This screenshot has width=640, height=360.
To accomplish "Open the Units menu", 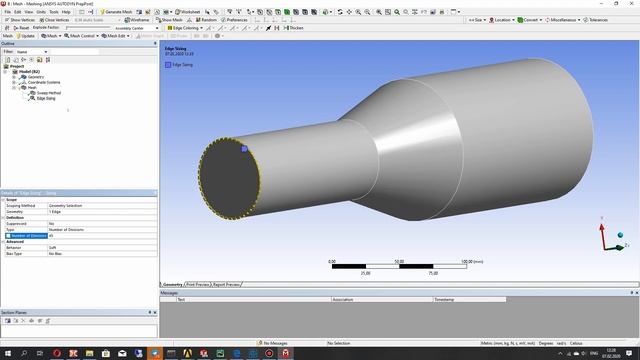I will click(x=41, y=12).
